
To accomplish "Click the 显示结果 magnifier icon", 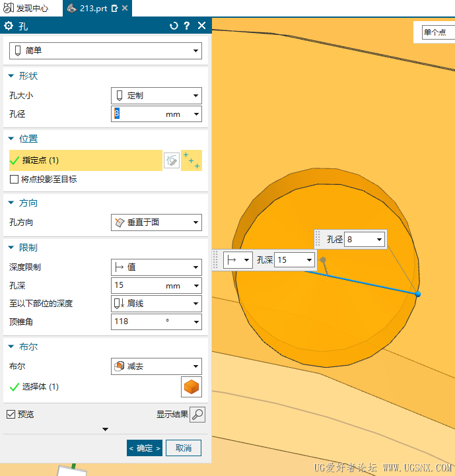I will pyautogui.click(x=197, y=415).
